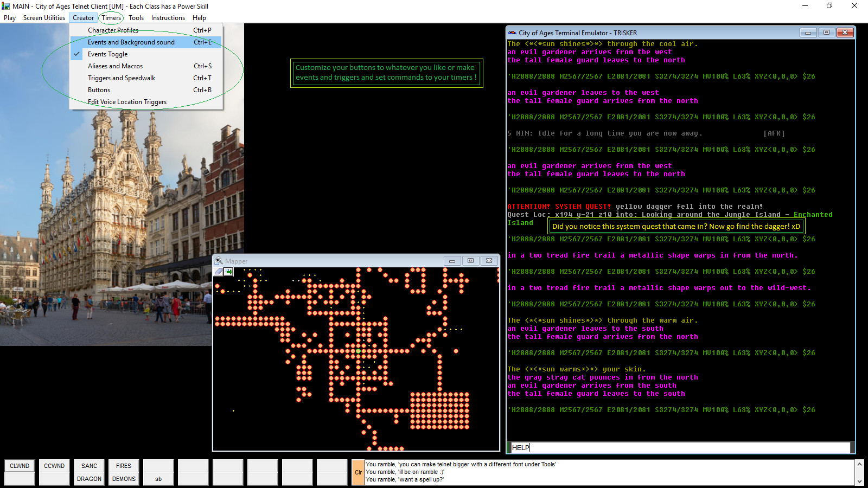The image size is (868, 488).
Task: Choose "Aliases and Macros" in the Creator menu
Action: (114, 66)
